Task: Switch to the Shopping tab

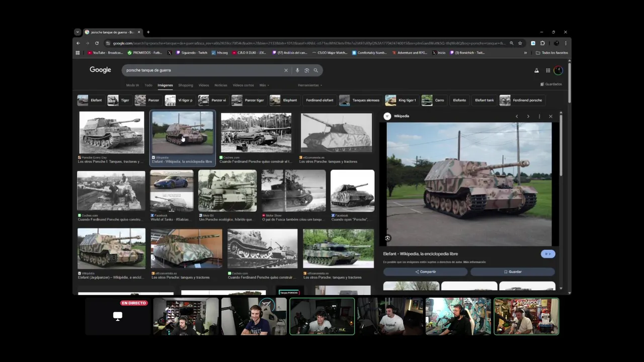Action: [186, 85]
